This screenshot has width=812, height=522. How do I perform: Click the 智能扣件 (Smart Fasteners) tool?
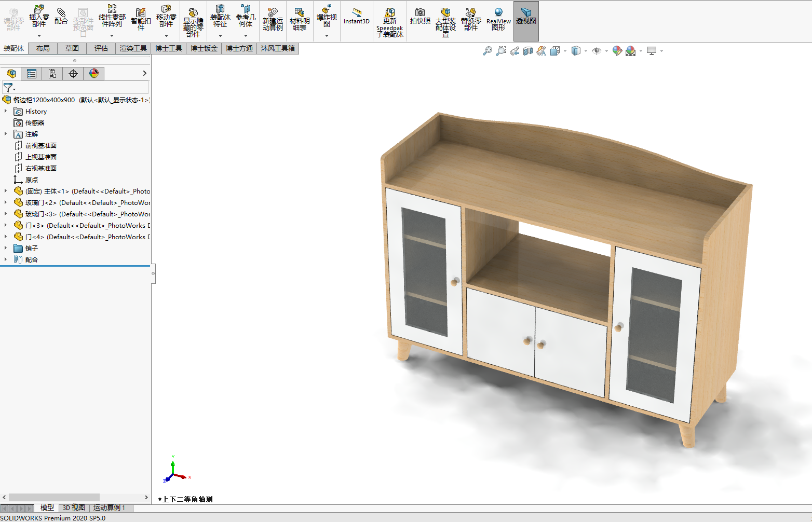click(141, 19)
